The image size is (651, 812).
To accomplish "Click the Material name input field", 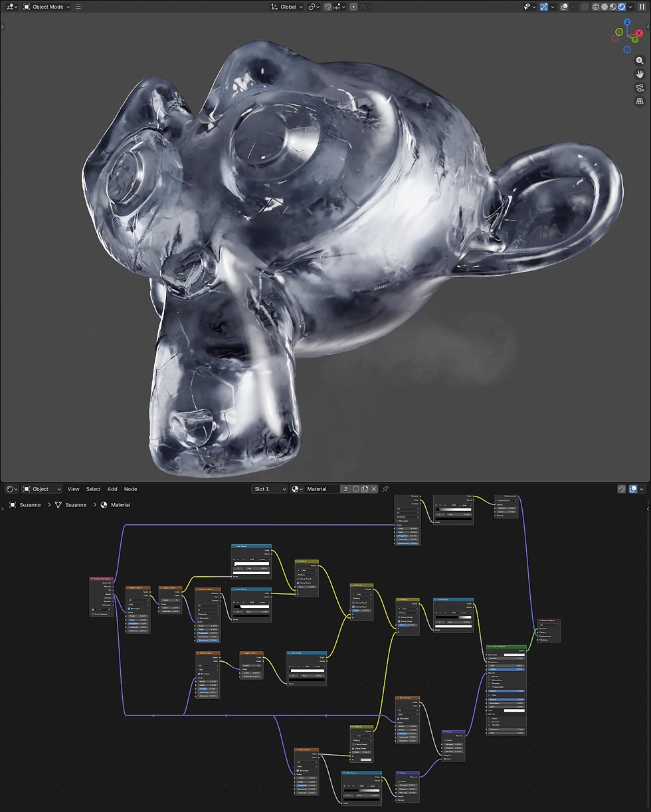I will [324, 489].
